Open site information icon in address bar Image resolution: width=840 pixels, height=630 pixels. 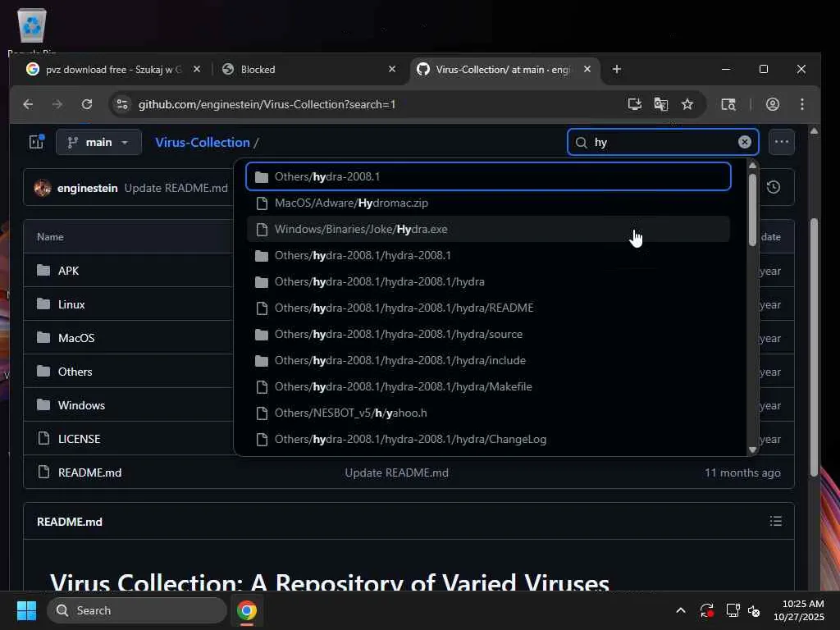(x=122, y=104)
